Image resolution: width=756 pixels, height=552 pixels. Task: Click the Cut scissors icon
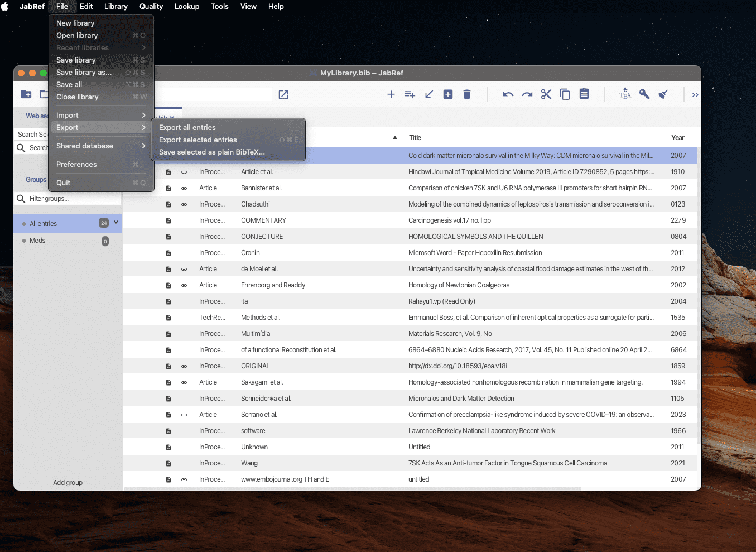tap(546, 94)
